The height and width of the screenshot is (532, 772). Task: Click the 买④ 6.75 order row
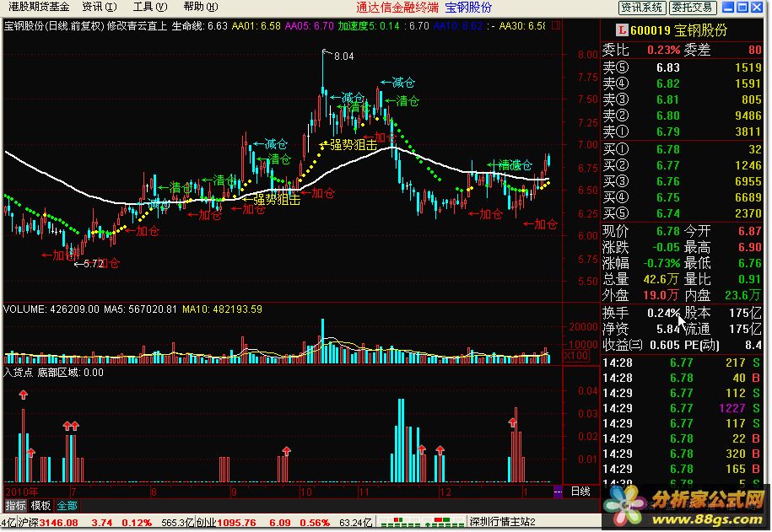pos(682,197)
